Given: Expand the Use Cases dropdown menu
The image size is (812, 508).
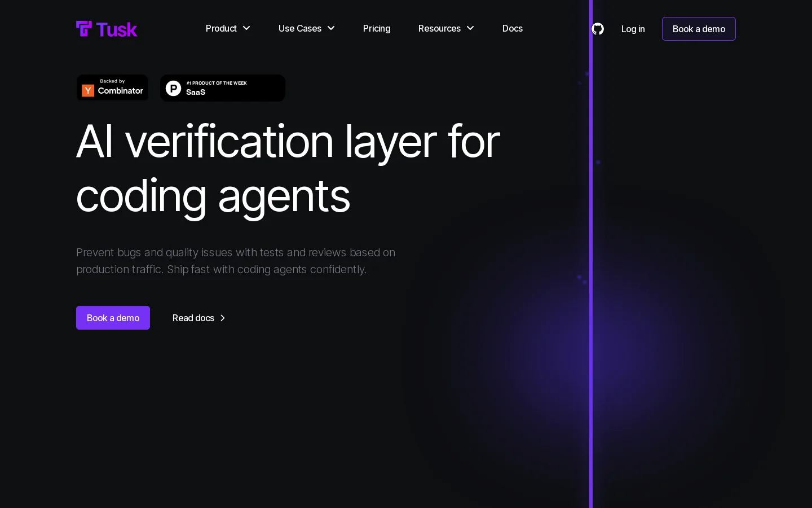Looking at the screenshot, I should coord(307,28).
